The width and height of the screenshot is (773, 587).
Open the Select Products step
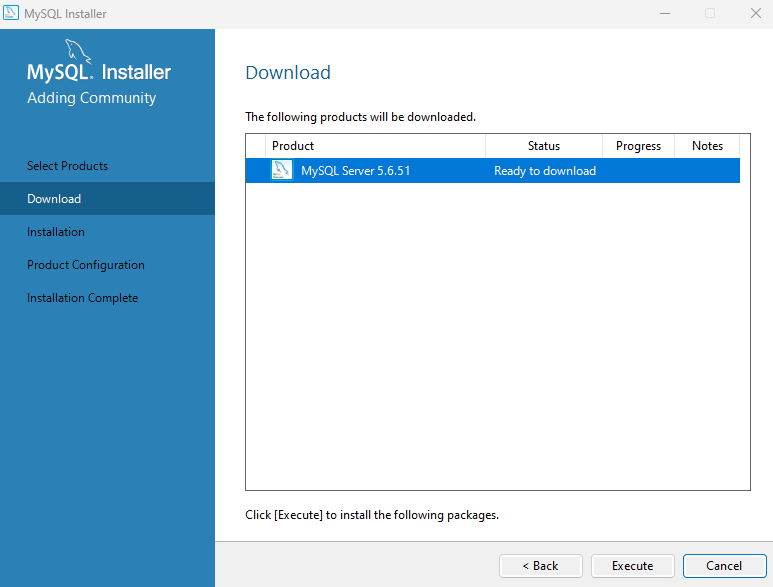(68, 166)
